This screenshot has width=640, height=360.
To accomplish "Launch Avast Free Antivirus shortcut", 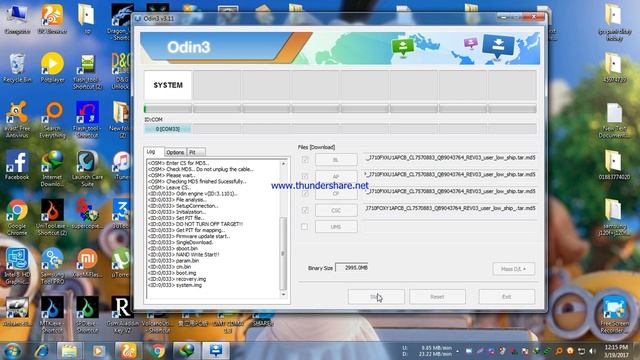I will (x=17, y=120).
